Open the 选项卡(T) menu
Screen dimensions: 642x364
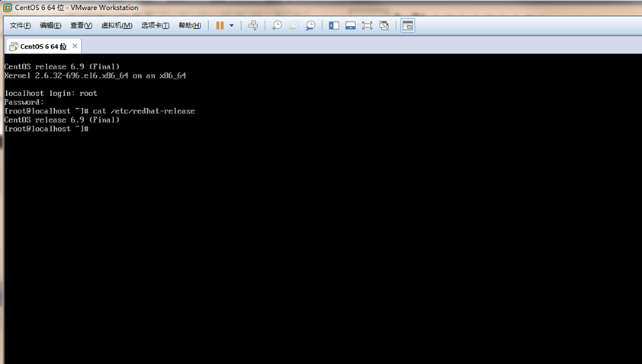[x=156, y=25]
